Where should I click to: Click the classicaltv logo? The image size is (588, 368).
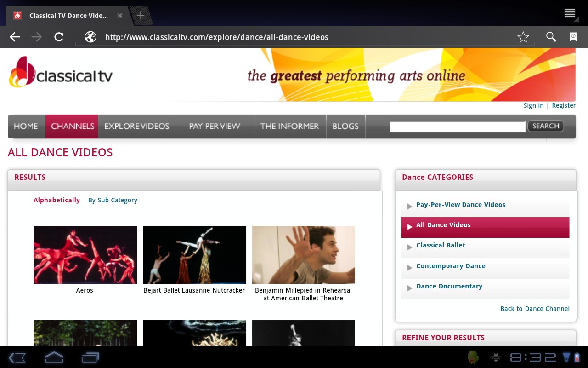pyautogui.click(x=60, y=72)
